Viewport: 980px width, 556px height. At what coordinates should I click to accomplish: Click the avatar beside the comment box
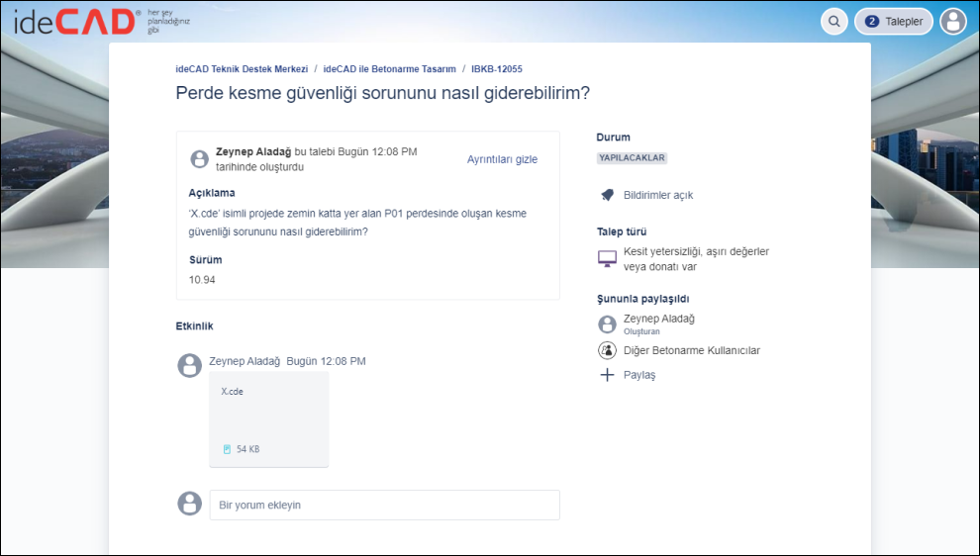click(x=189, y=504)
